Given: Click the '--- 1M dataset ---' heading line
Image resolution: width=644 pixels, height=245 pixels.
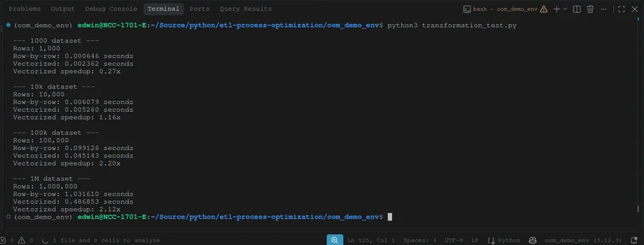Looking at the screenshot, I should pyautogui.click(x=52, y=178).
